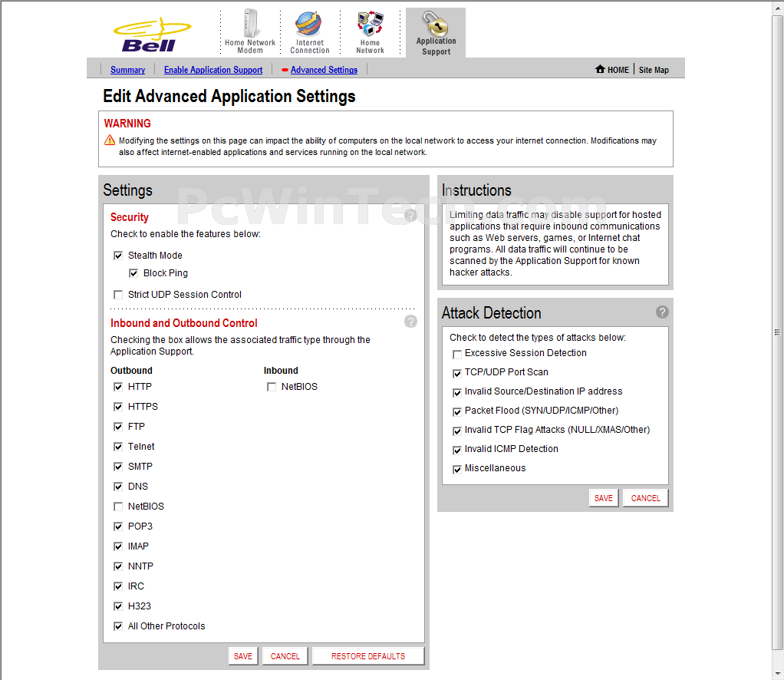The width and height of the screenshot is (784, 680).
Task: Open the Home Network Modem section
Action: [x=250, y=31]
